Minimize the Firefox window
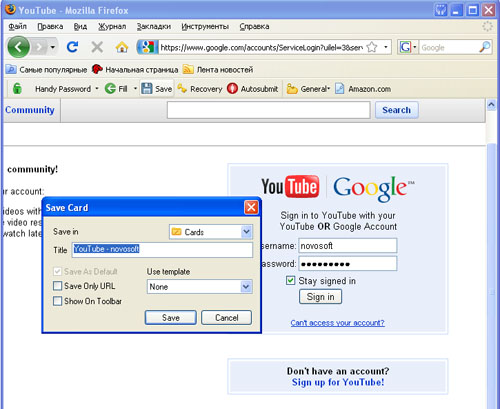The width and height of the screenshot is (500, 409). pos(457,10)
